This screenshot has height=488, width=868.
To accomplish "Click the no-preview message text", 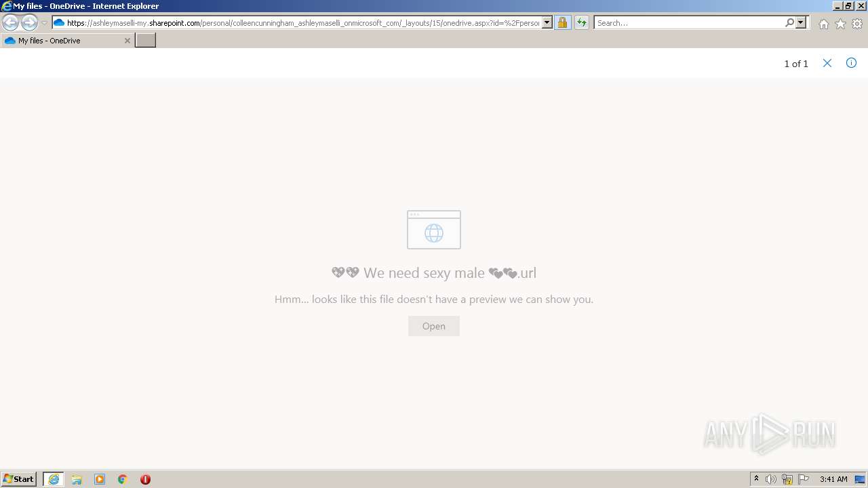I will (x=434, y=299).
